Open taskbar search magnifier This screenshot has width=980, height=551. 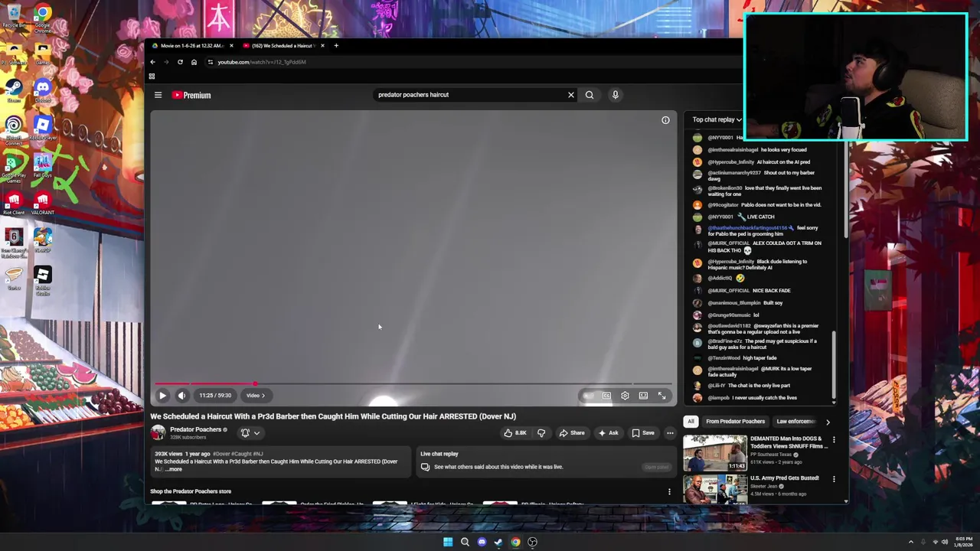click(x=465, y=542)
